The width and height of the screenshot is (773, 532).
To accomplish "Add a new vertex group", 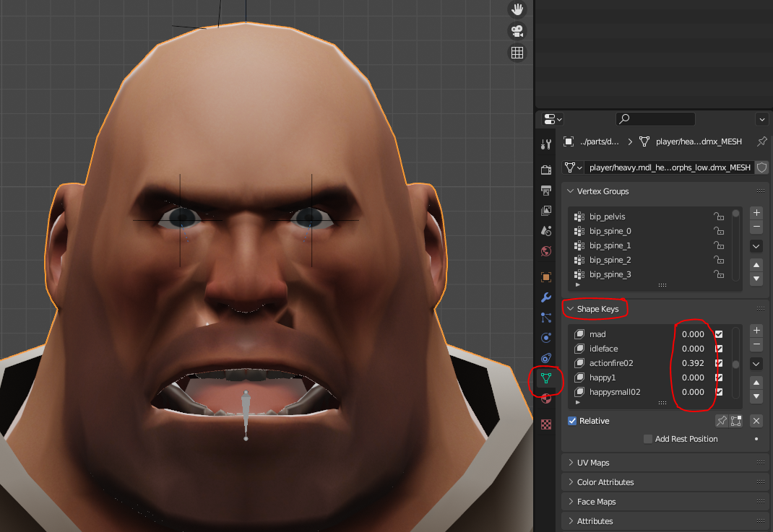I will click(x=756, y=213).
